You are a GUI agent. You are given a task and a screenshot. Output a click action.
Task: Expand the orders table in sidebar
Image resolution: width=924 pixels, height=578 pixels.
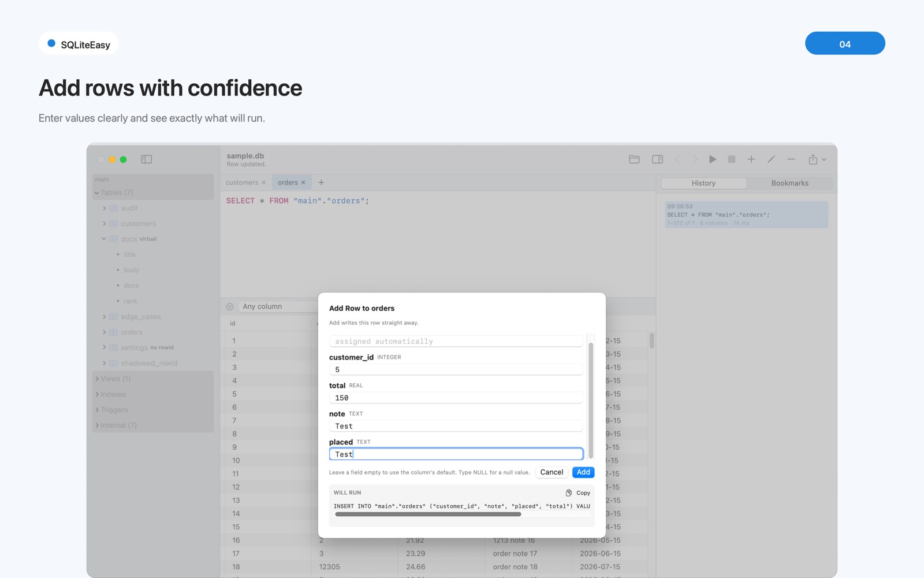(x=104, y=332)
